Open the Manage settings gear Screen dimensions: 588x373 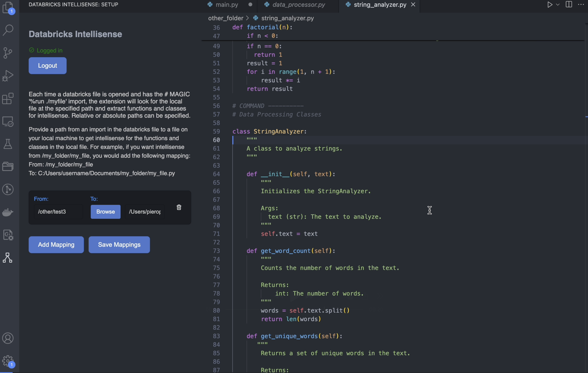(8, 361)
